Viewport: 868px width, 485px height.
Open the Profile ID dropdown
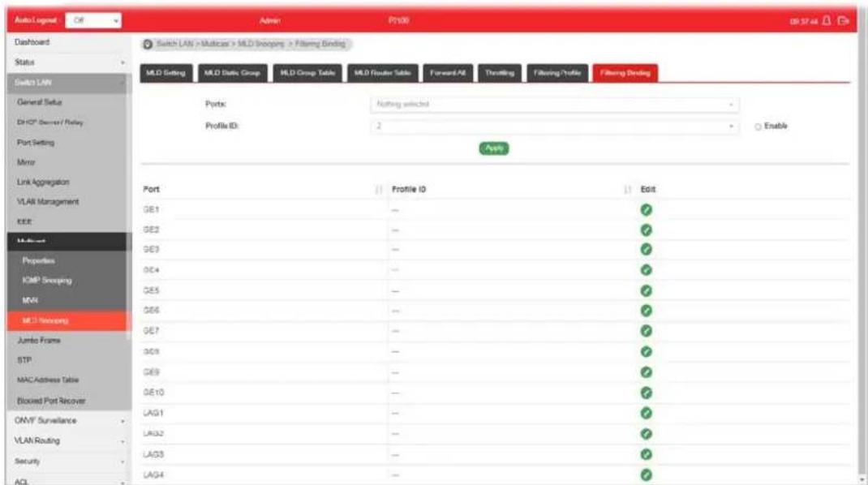554,127
